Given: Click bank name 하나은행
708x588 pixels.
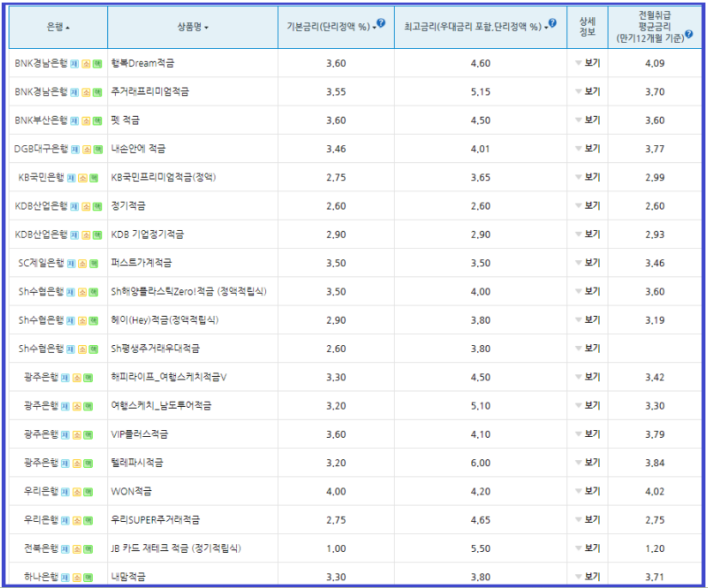Looking at the screenshot, I should pos(41,577).
